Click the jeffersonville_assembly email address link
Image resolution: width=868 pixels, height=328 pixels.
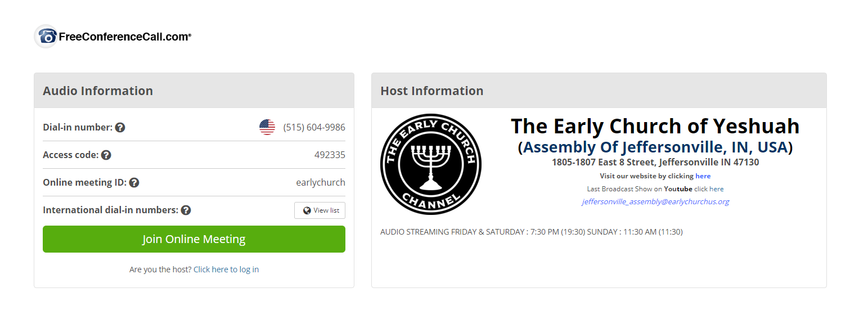click(655, 201)
